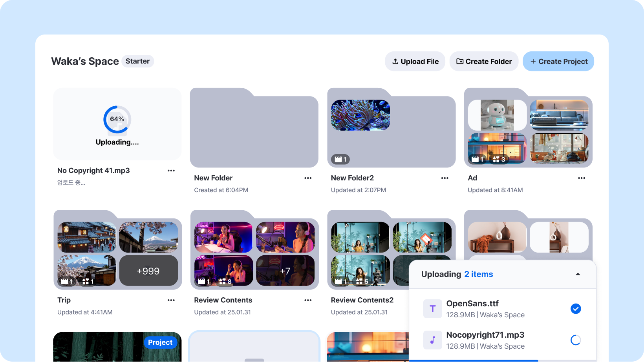Click the font file icon for OpenSans.ttf
The width and height of the screenshot is (644, 362).
tap(433, 309)
